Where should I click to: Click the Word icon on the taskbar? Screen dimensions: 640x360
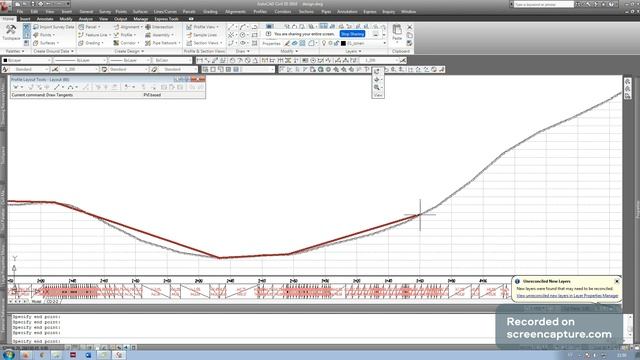pyautogui.click(x=88, y=355)
